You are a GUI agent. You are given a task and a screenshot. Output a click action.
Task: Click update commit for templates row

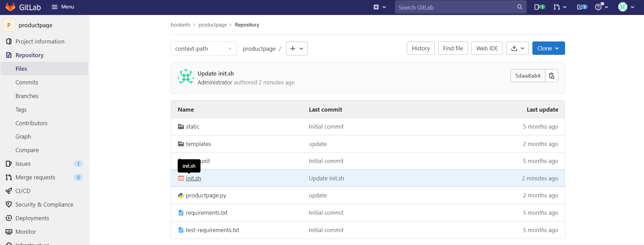[x=318, y=144]
